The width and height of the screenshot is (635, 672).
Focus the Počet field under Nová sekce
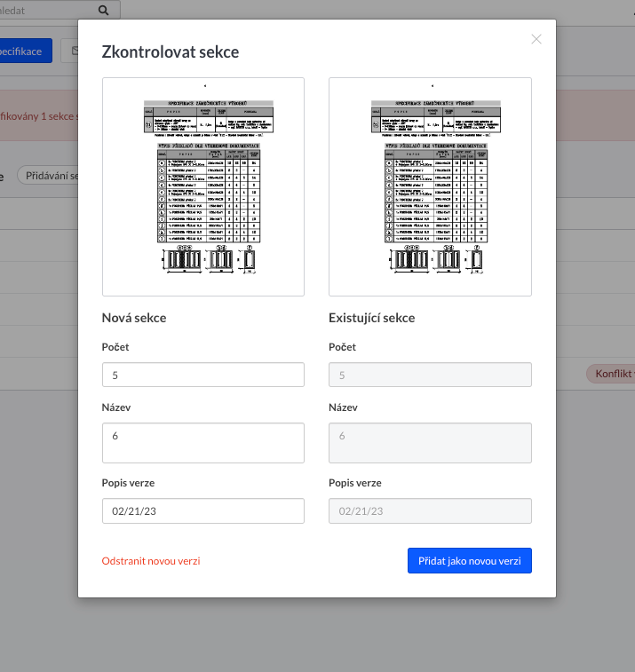pyautogui.click(x=203, y=375)
